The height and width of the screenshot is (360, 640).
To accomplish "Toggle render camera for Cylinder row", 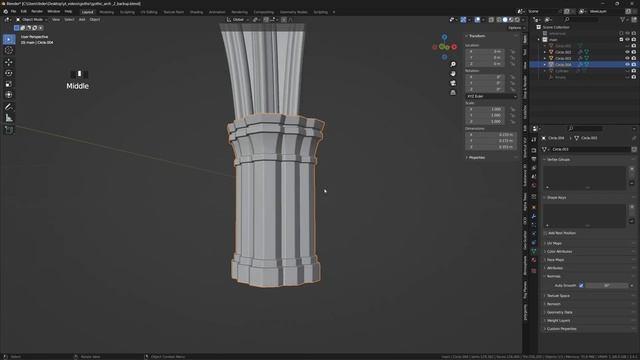I will pos(634,71).
